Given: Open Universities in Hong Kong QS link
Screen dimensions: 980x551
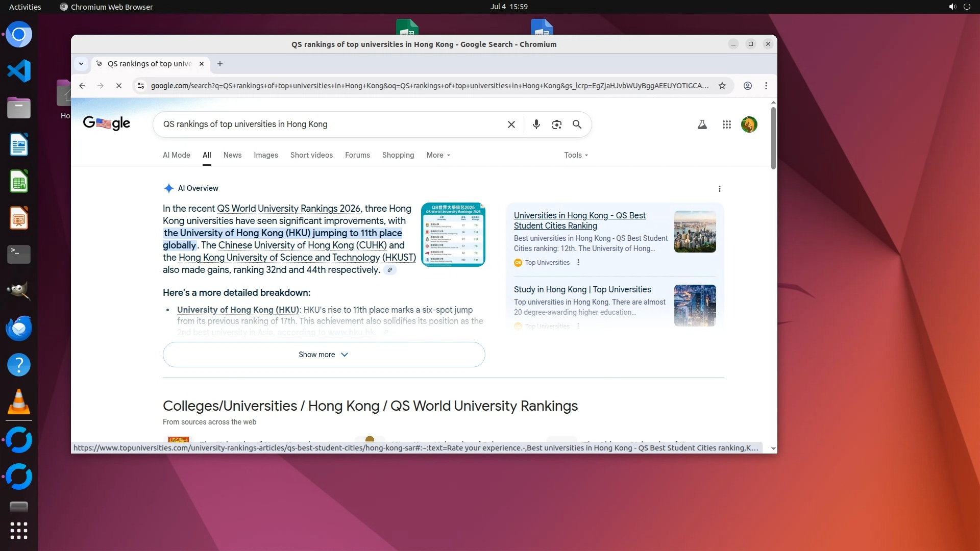Looking at the screenshot, I should (x=579, y=220).
